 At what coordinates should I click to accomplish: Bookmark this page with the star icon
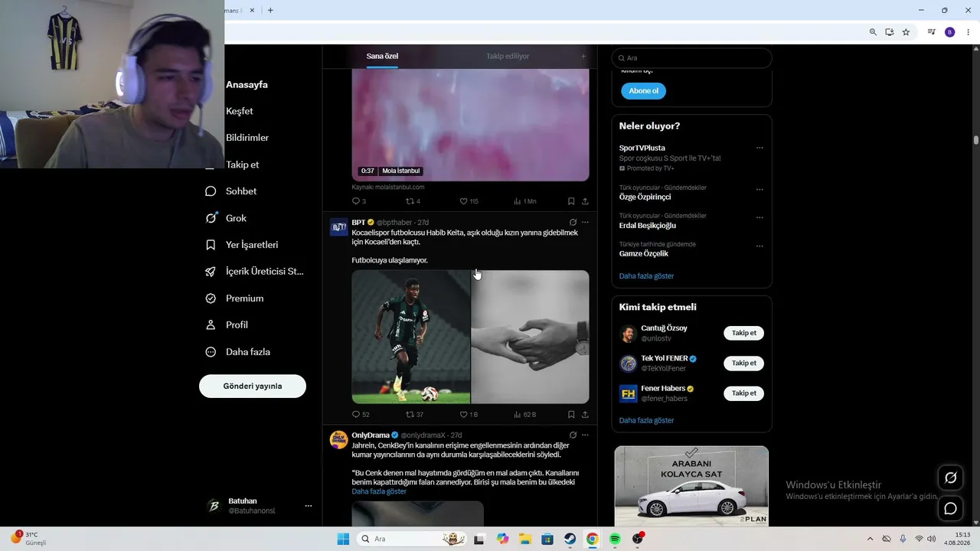906,32
